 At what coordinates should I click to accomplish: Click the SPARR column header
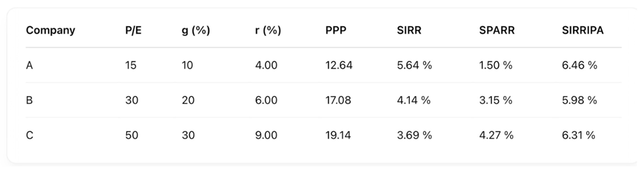pyautogui.click(x=497, y=30)
